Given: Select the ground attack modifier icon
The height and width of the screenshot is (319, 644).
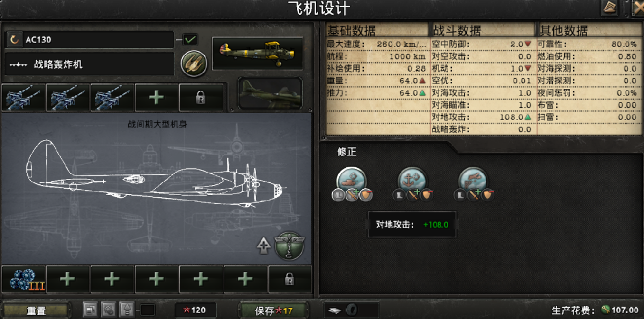Looking at the screenshot, I should tap(352, 180).
